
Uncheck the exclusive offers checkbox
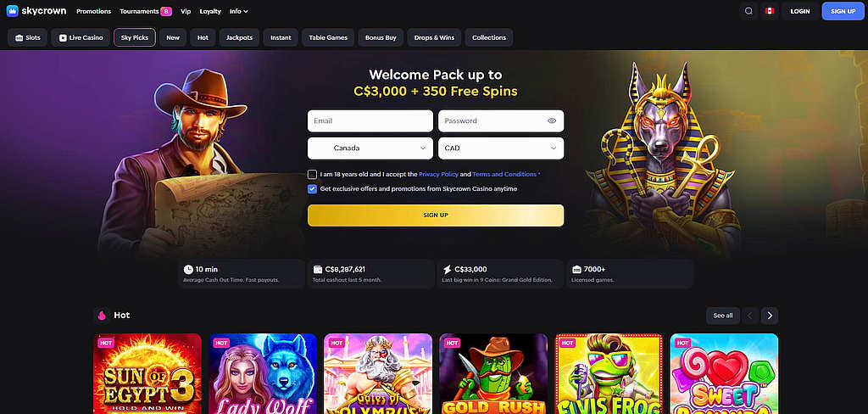tap(312, 189)
